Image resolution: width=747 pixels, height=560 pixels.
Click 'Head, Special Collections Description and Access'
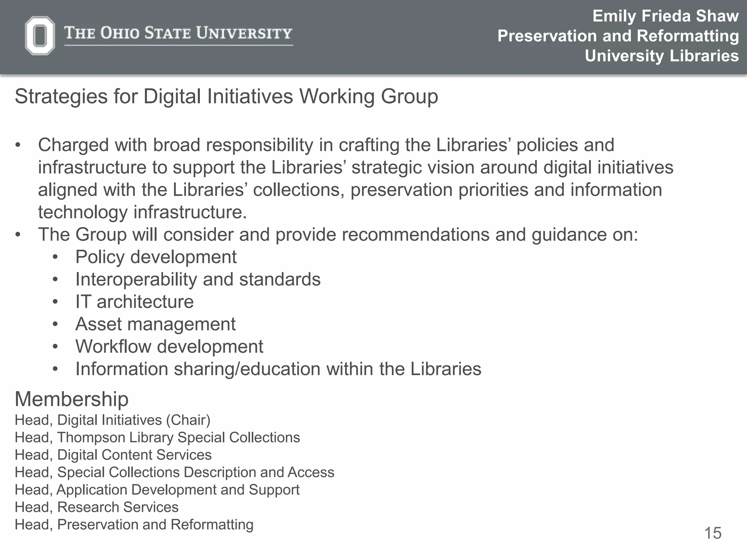click(174, 472)
